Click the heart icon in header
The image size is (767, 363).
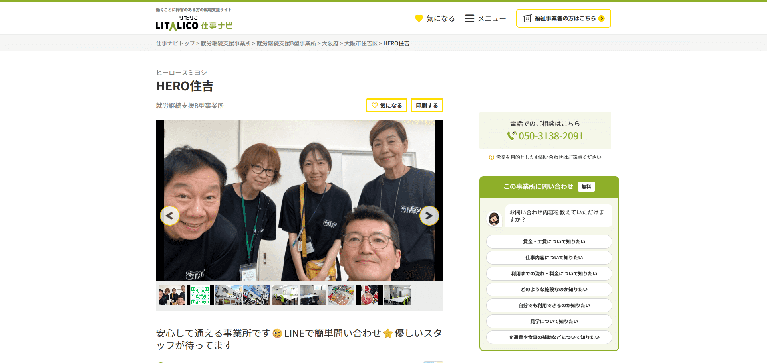[419, 19]
